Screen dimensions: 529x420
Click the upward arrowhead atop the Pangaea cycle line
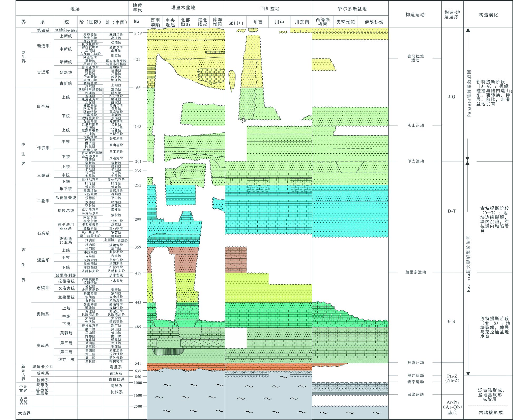(468, 30)
